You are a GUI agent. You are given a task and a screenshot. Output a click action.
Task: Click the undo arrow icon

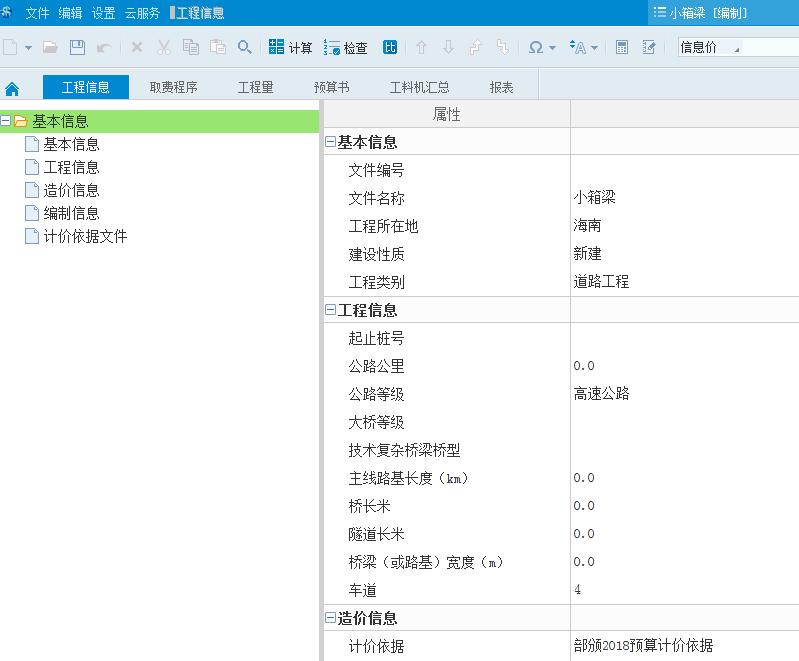pyautogui.click(x=104, y=48)
